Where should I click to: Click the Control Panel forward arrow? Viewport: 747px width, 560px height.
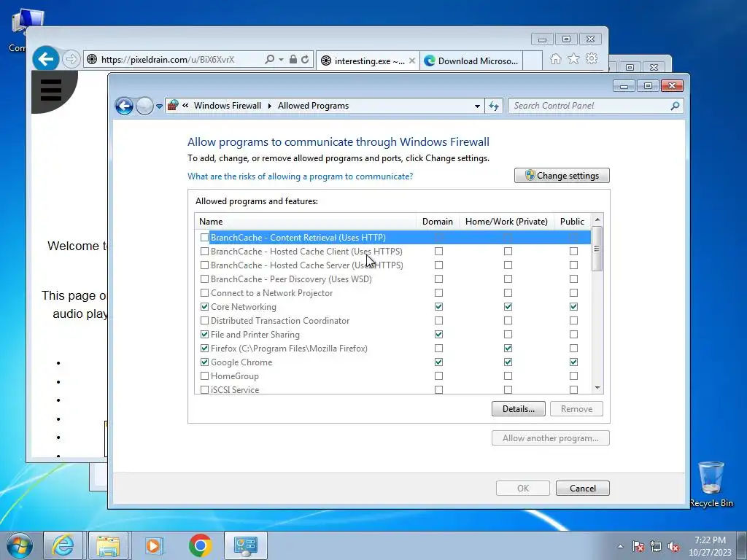point(144,106)
